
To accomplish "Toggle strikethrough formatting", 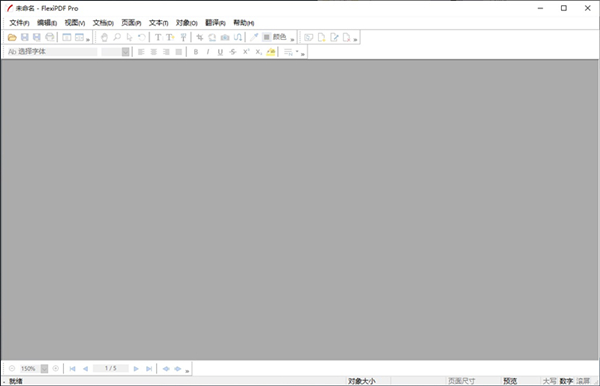I will click(x=233, y=52).
